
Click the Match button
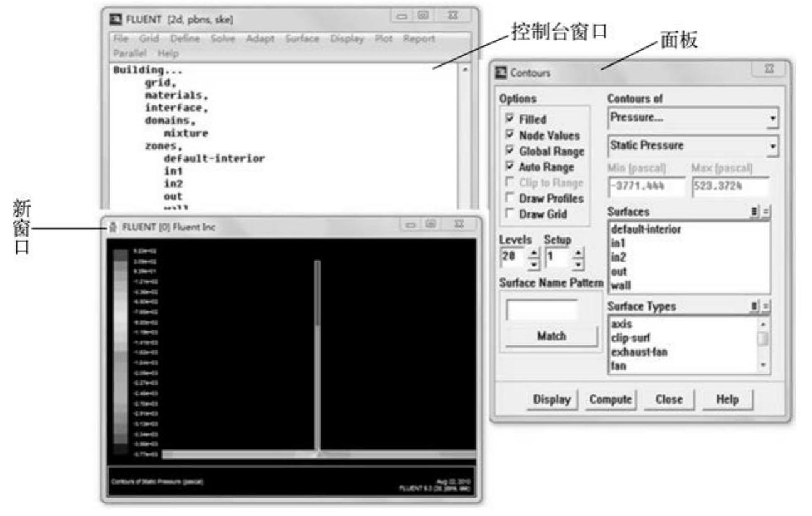coord(551,336)
